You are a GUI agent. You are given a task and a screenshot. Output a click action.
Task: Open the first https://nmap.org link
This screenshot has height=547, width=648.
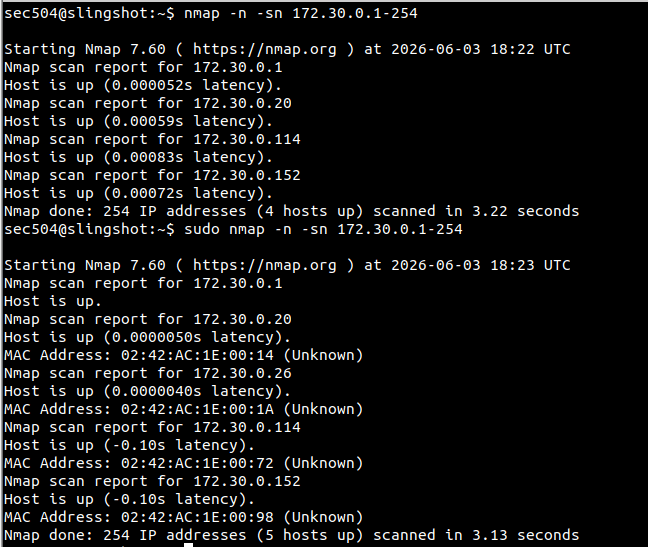point(265,50)
